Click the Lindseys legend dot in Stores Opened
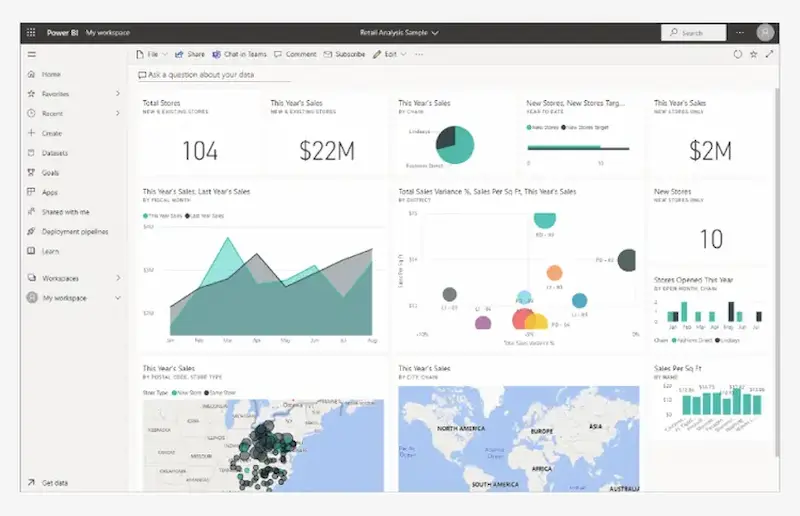 pos(718,340)
